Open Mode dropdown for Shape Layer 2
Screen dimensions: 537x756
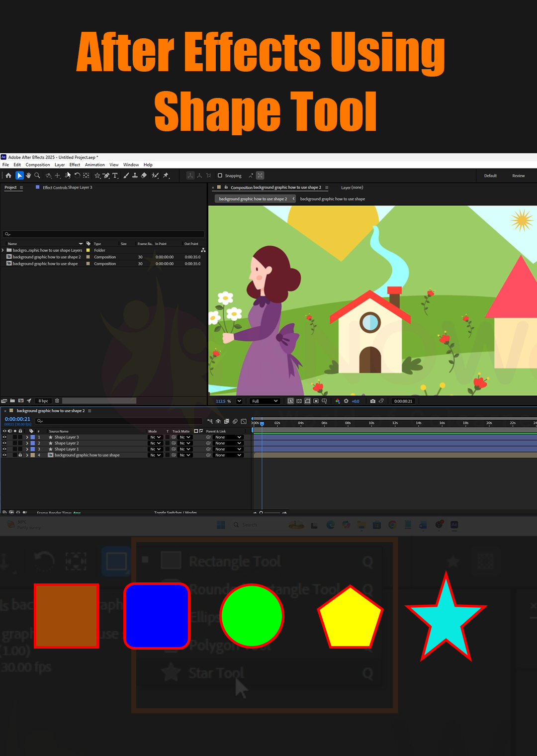(156, 443)
